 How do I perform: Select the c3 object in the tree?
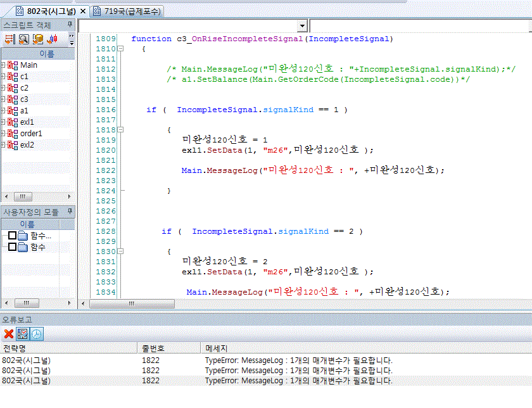[24, 99]
